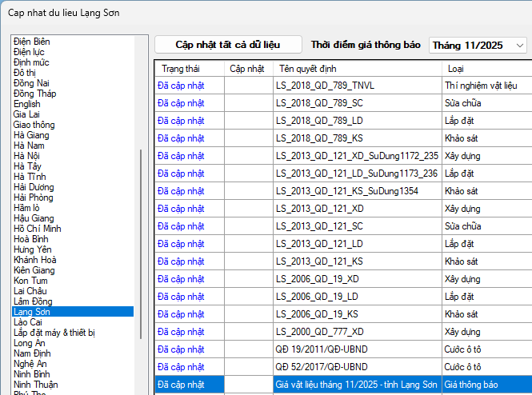Click the 'Giao thông' list item

(x=34, y=125)
